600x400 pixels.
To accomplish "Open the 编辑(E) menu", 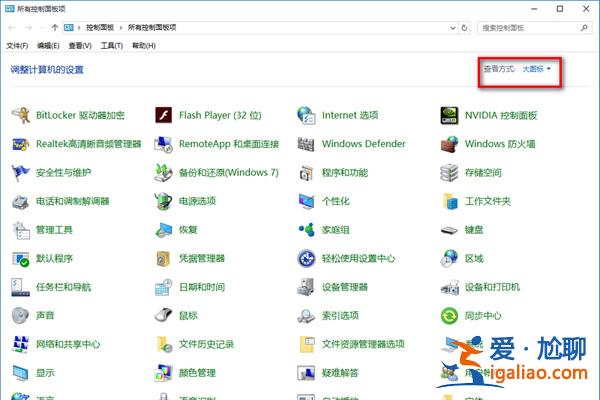I will point(48,46).
